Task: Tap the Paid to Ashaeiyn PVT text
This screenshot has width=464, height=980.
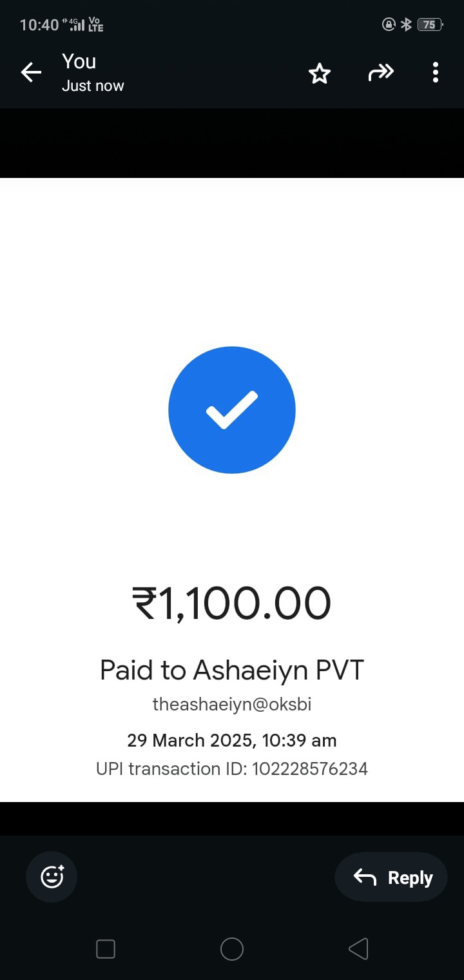Action: pos(232,671)
